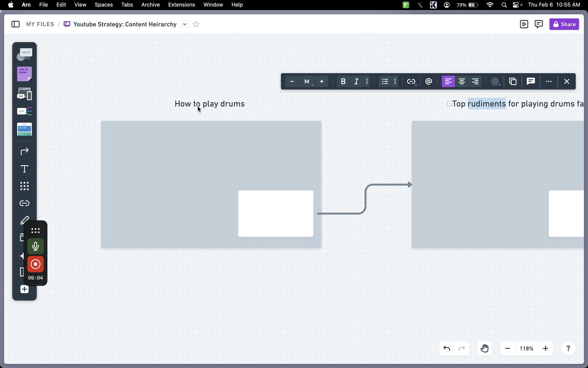Select the link tool in left toolbar
This screenshot has height=368, width=588.
[25, 203]
